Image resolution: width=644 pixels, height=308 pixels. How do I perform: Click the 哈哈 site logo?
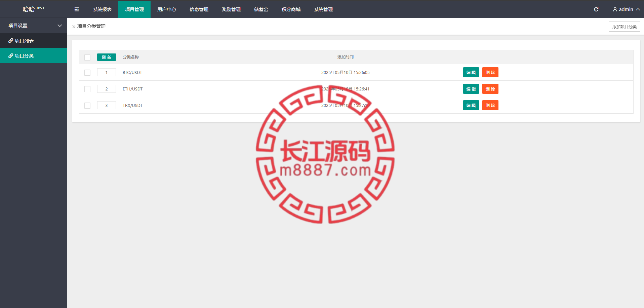click(33, 9)
